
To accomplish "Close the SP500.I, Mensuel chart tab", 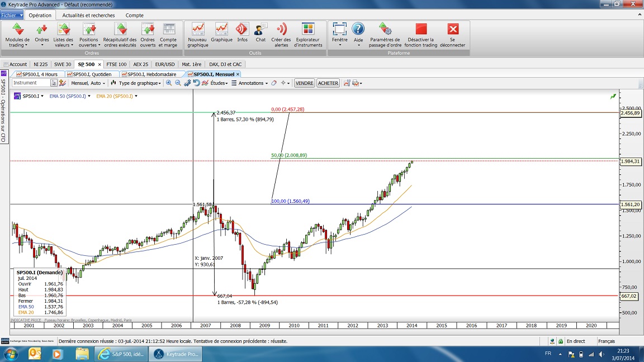I will pyautogui.click(x=238, y=74).
